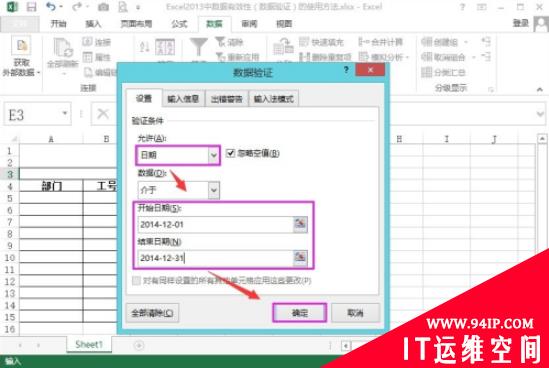Click the range selector icon for end date

click(300, 258)
